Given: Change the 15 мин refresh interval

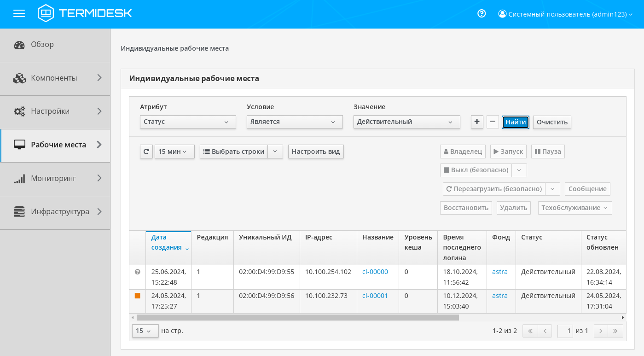Looking at the screenshot, I should (174, 152).
